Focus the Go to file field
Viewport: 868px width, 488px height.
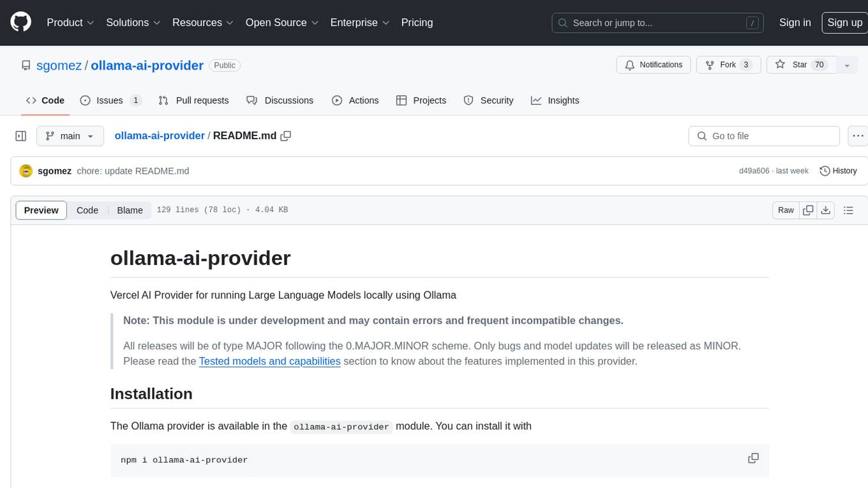764,136
